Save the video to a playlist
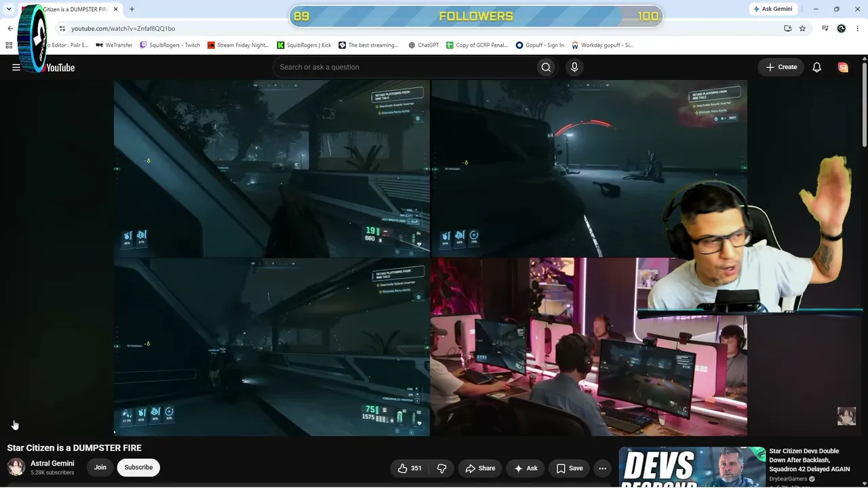The image size is (868, 488). click(x=570, y=468)
